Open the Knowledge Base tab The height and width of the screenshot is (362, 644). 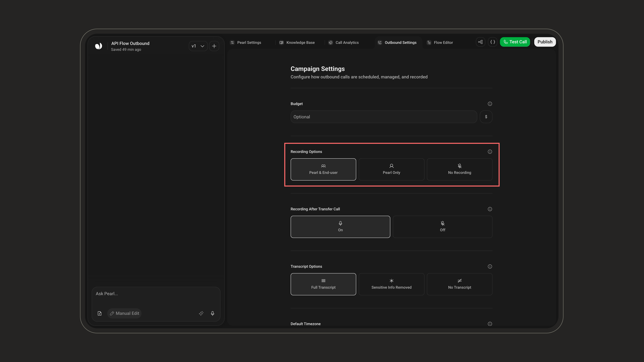[297, 42]
